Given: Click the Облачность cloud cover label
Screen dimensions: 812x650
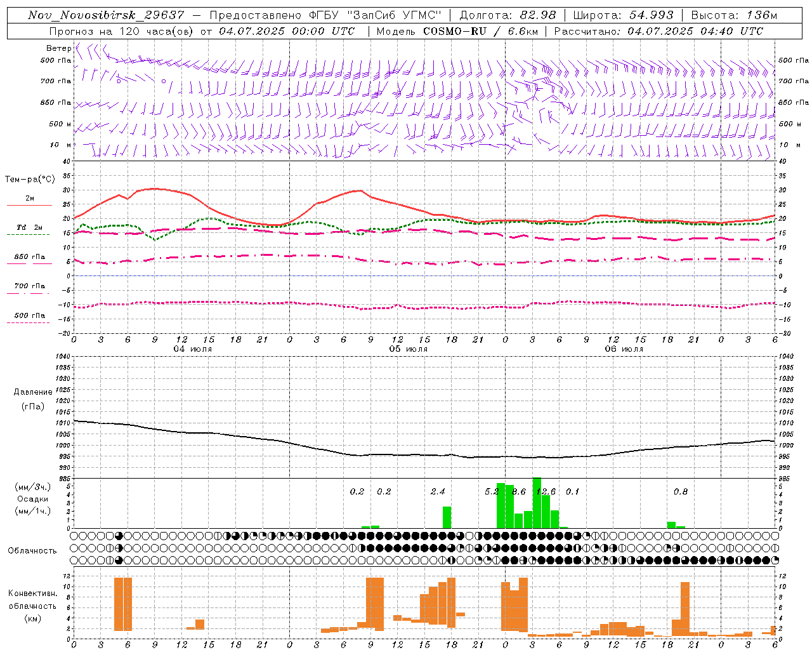Looking at the screenshot, I should coord(32,550).
